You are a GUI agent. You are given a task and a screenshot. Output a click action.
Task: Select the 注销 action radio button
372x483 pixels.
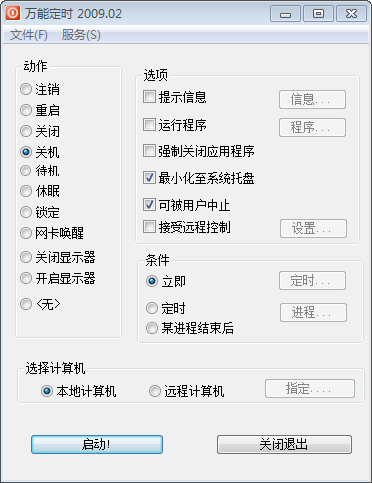click(x=26, y=89)
